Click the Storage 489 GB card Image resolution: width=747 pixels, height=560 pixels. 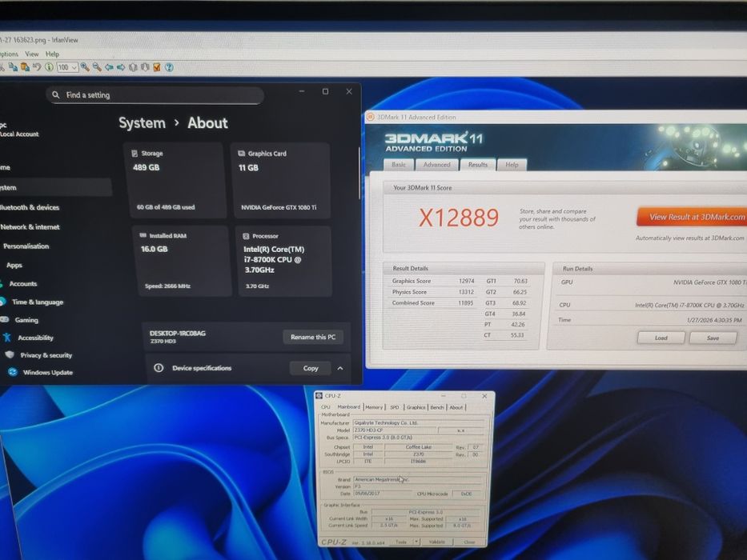tap(174, 181)
